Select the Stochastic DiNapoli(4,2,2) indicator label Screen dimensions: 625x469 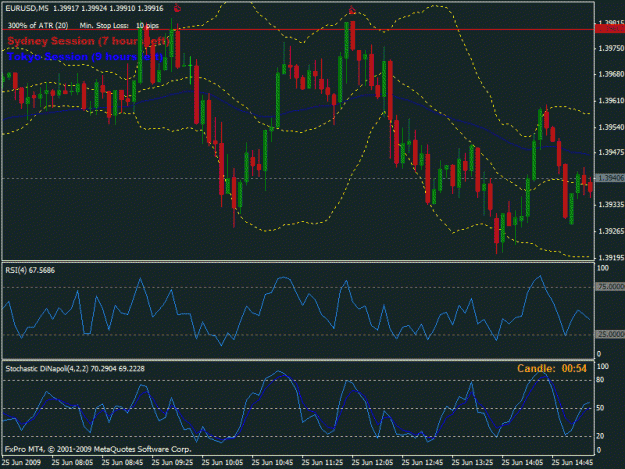[x=75, y=369]
